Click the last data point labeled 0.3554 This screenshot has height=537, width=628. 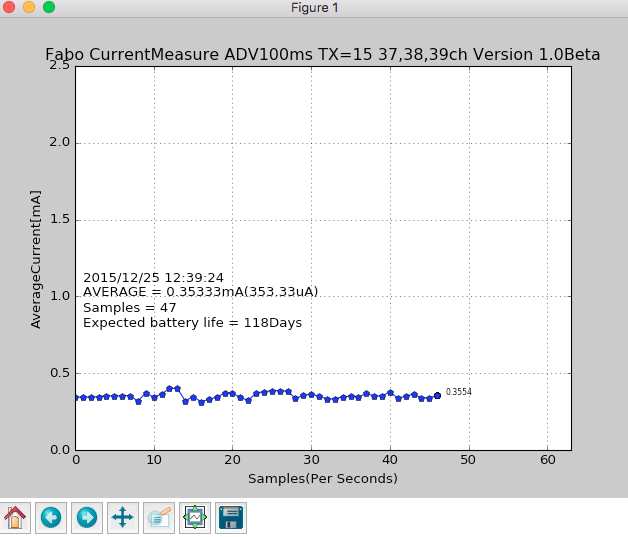pos(437,396)
